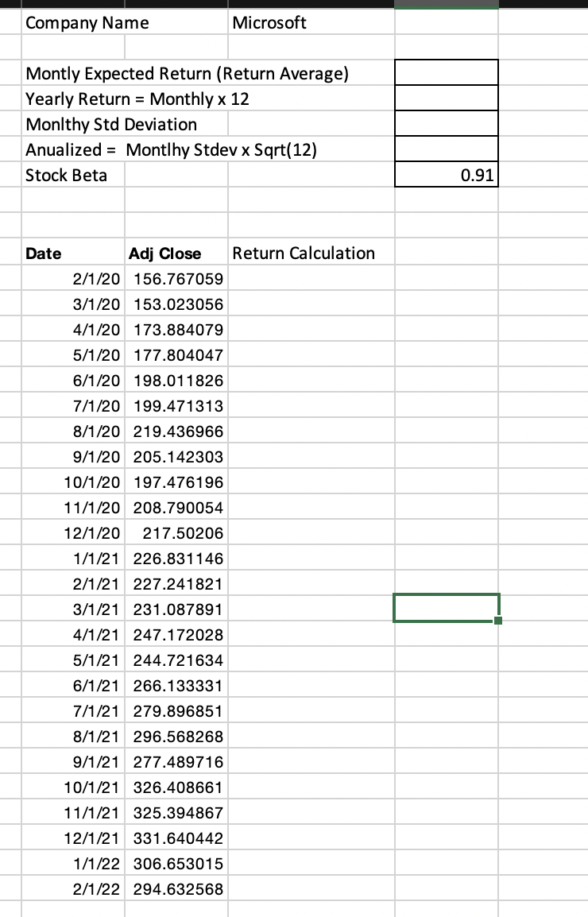Viewport: 588px width, 917px height.
Task: Select date cell 4/1/20
Action: click(x=73, y=329)
